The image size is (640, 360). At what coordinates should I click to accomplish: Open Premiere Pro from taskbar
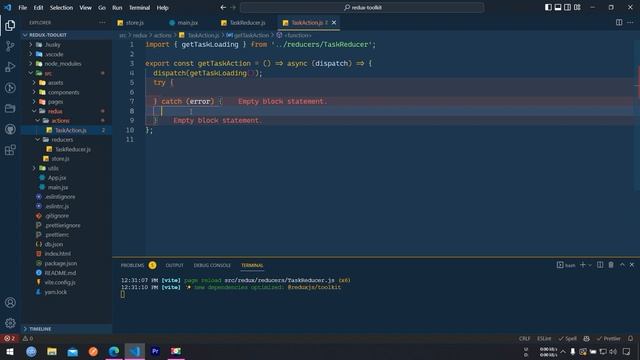point(155,351)
